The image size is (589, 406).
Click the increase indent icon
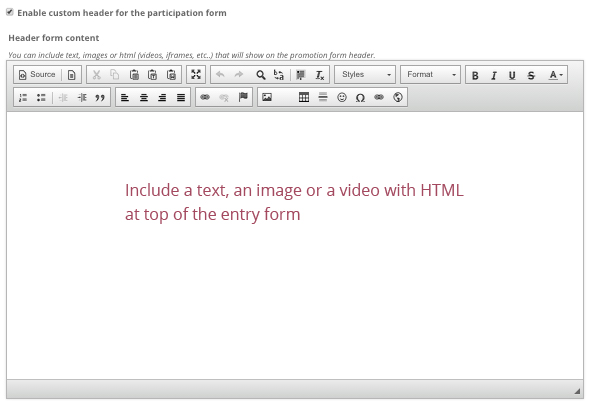pyautogui.click(x=82, y=98)
